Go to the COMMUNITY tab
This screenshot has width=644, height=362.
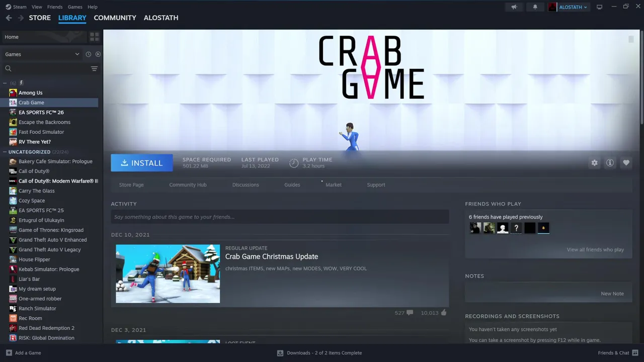(x=115, y=18)
